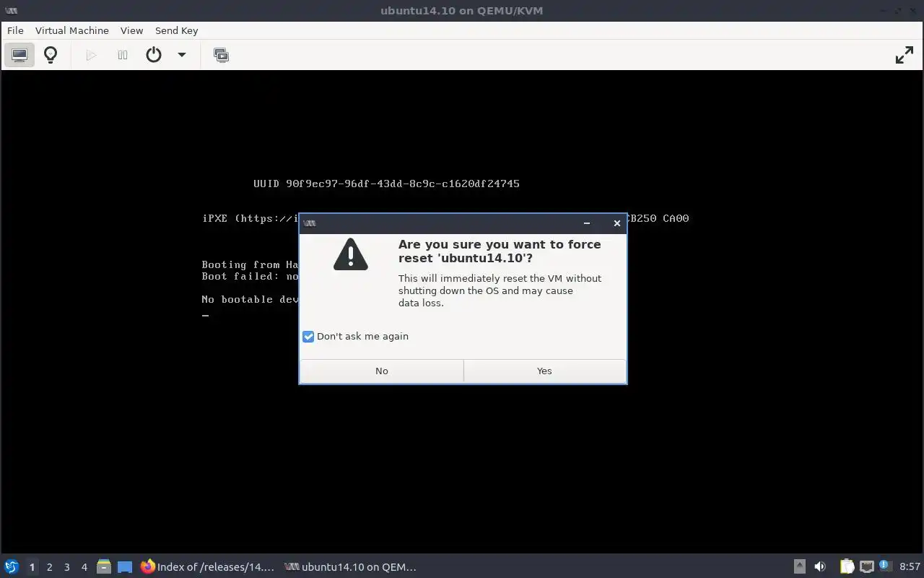Viewport: 924px width, 578px height.
Task: Open the Virtual Machine menu
Action: [72, 30]
